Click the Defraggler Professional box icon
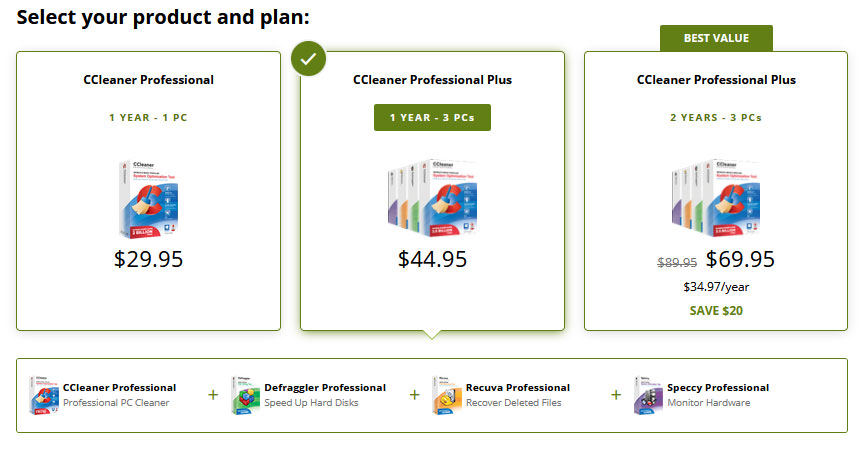 245,395
